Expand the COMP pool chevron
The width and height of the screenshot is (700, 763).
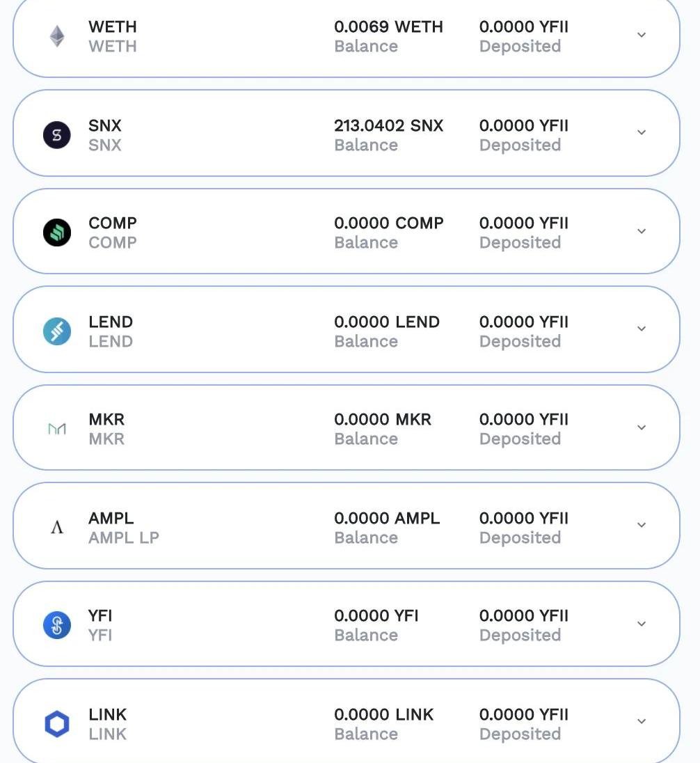point(642,231)
